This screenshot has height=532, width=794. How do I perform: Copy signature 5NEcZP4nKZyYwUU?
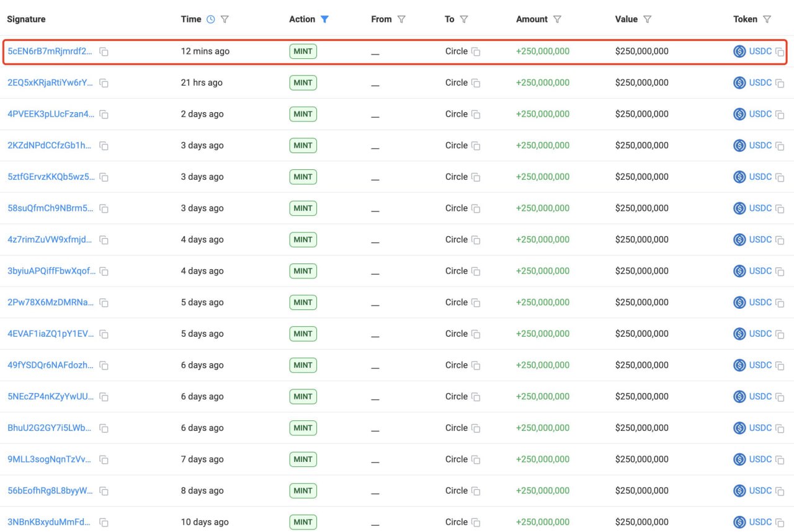point(104,397)
